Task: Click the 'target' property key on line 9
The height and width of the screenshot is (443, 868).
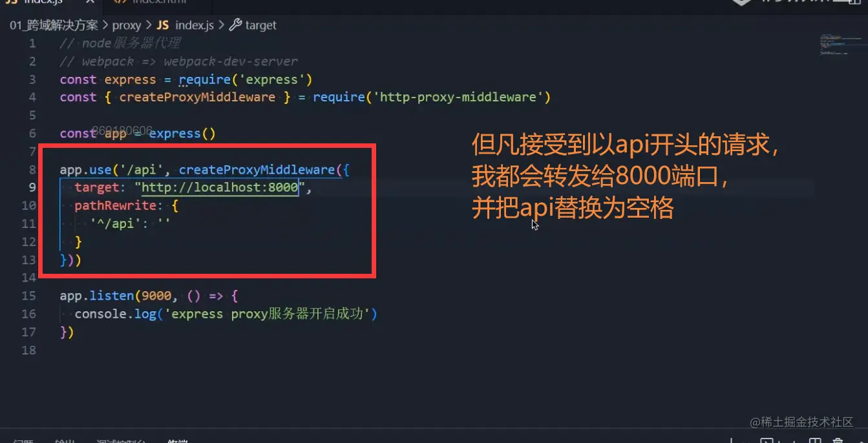Action: click(97, 188)
